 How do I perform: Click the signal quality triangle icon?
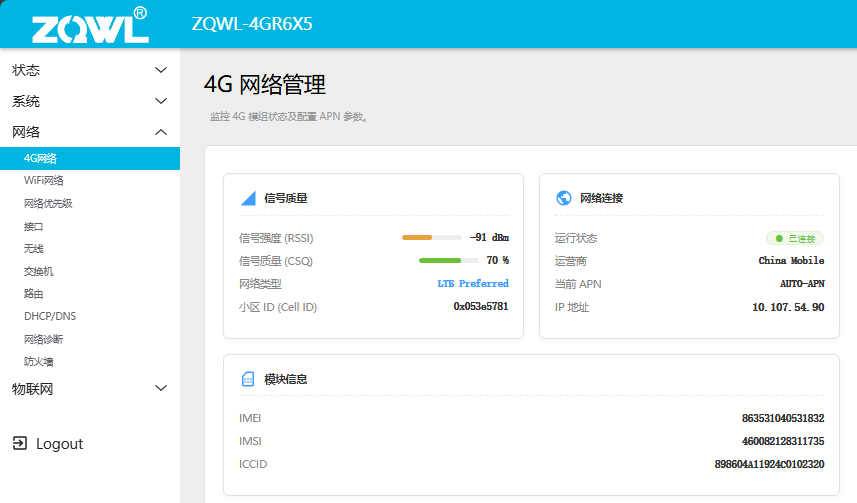248,198
